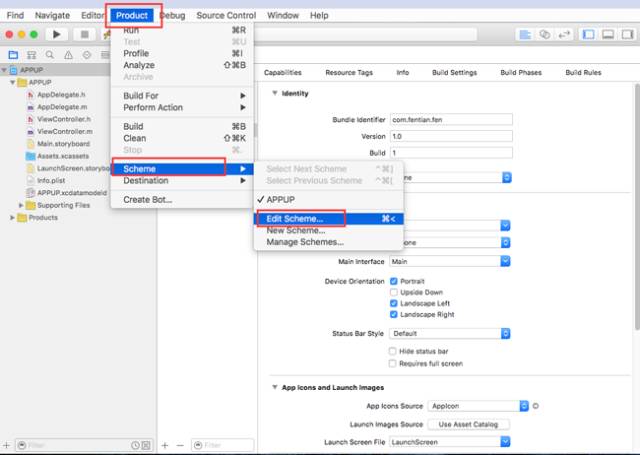This screenshot has width=640, height=455.
Task: Click the App Icons Source go-to arrow icon
Action: tap(536, 406)
